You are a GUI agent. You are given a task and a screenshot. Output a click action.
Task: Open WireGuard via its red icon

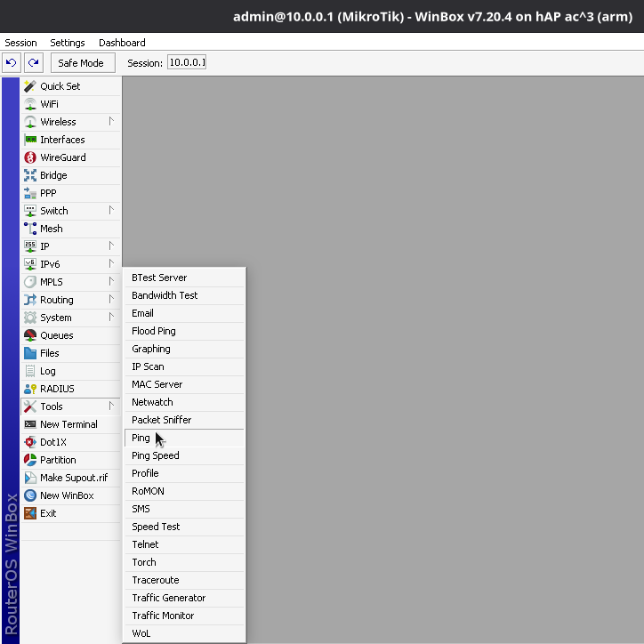pos(30,157)
